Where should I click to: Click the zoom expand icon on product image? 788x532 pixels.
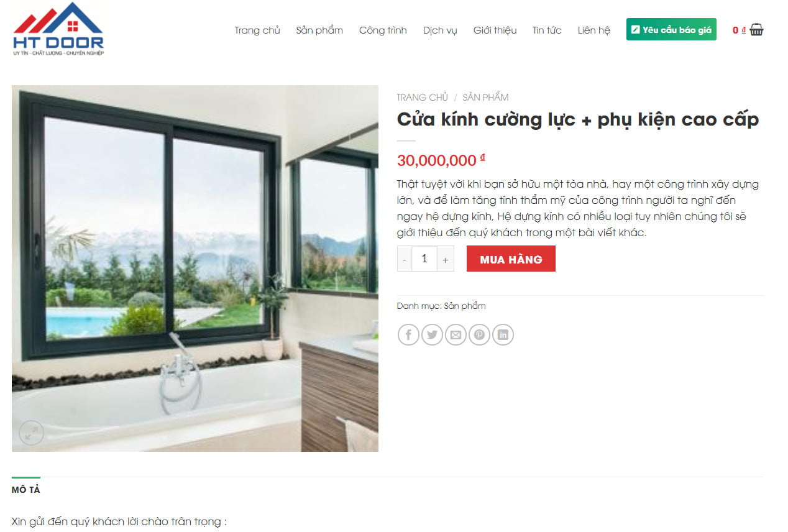(31, 433)
